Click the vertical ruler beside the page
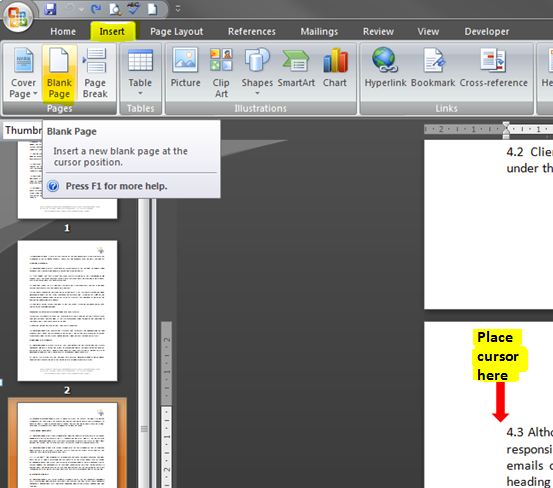 [x=166, y=405]
